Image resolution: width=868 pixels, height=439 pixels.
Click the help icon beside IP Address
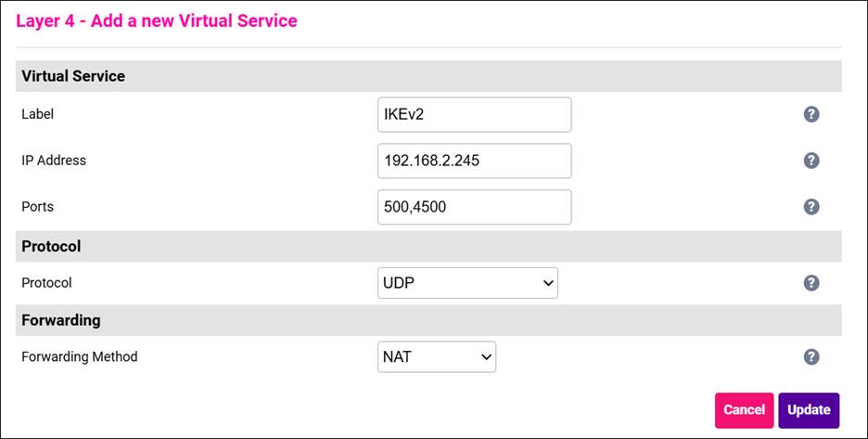811,161
